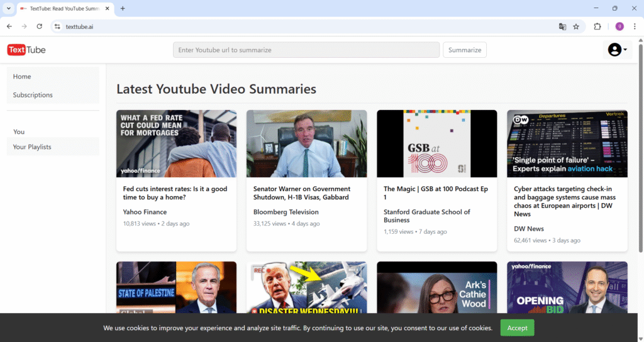Open Chrome's three-dot menu

[x=634, y=26]
